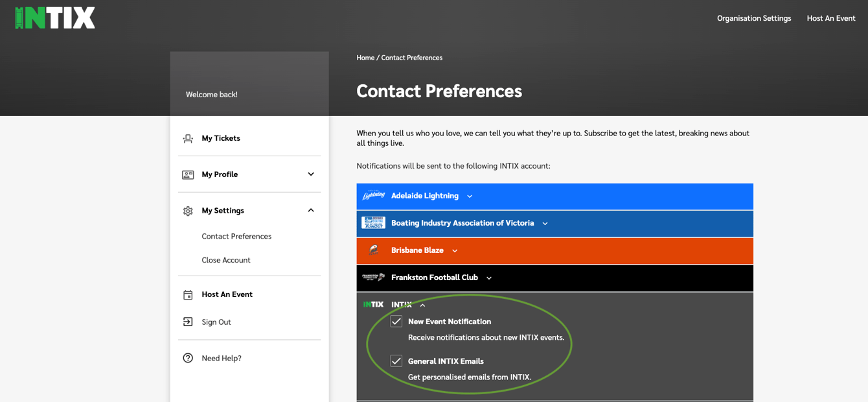Uncheck New Event Notification checkbox

pyautogui.click(x=396, y=322)
